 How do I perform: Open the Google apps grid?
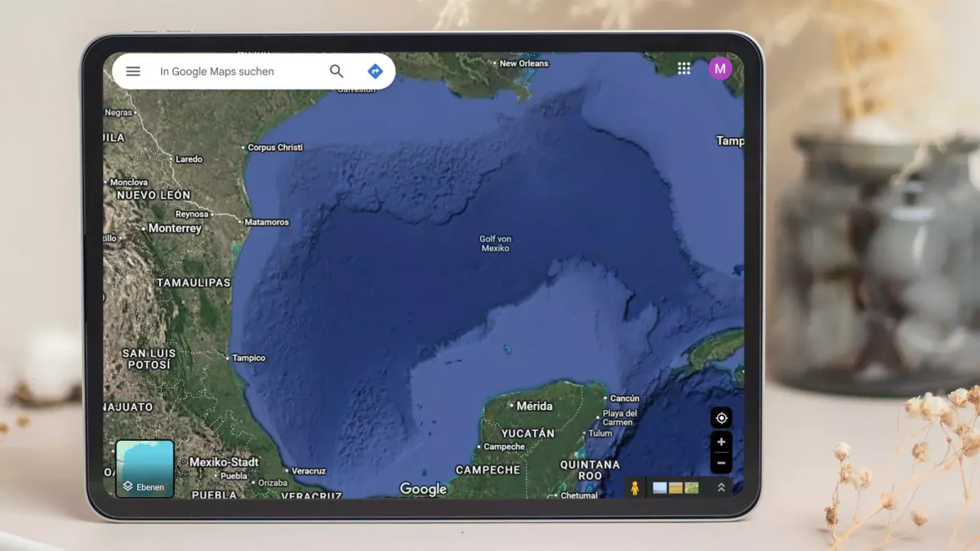tap(684, 69)
